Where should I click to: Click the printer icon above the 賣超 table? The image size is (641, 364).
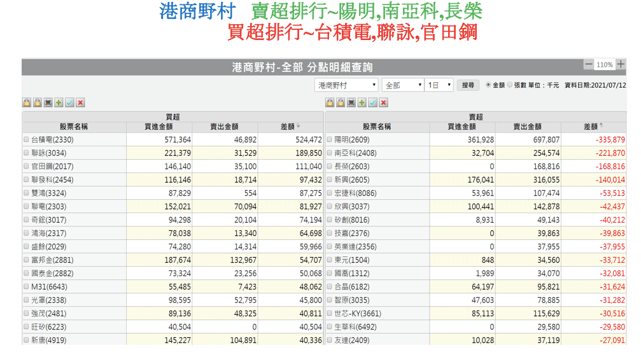point(351,102)
